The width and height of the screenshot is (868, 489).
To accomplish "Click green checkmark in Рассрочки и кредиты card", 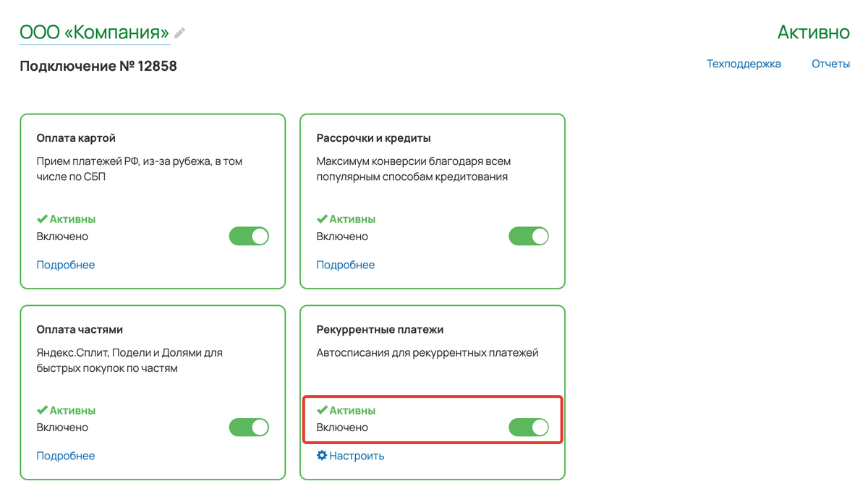I will click(x=322, y=218).
